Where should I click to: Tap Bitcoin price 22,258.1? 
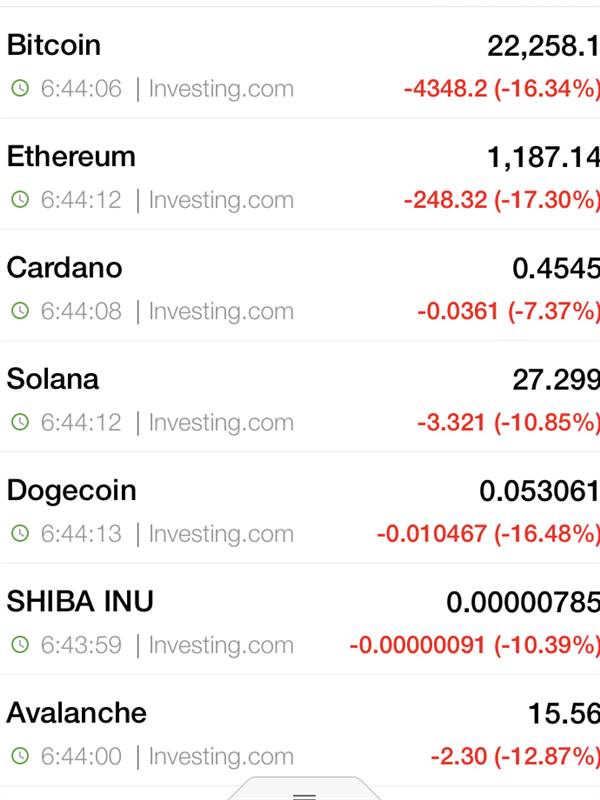[x=543, y=46]
